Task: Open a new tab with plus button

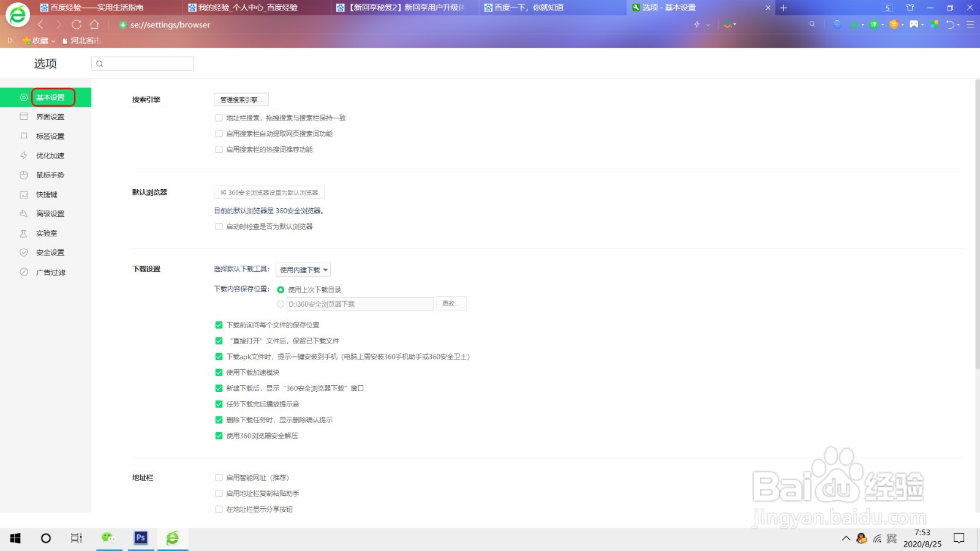Action: 783,8
